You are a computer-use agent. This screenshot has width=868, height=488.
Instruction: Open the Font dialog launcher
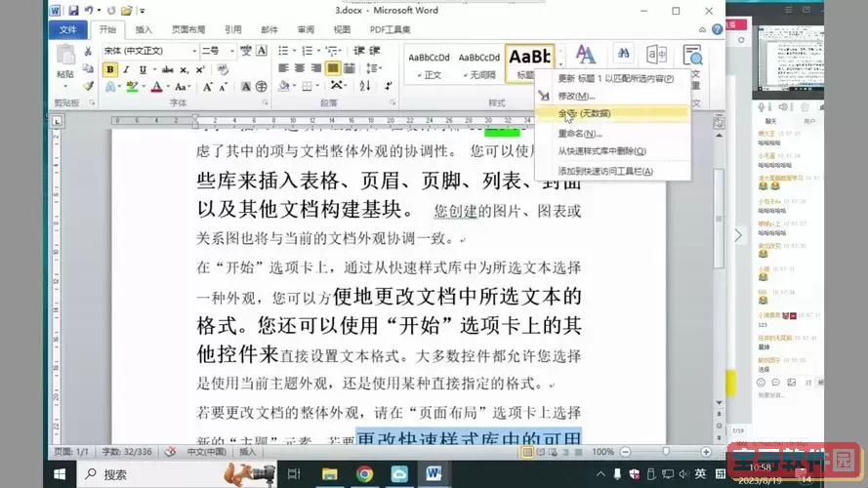(x=266, y=102)
